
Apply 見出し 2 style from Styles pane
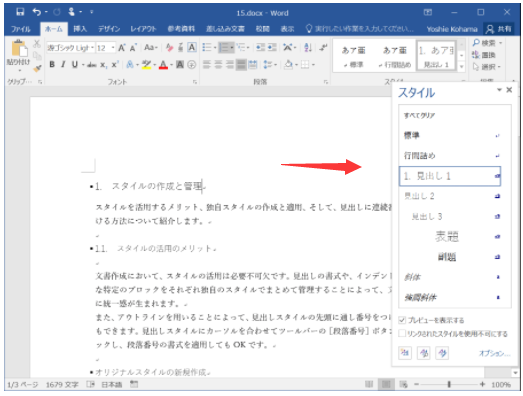coord(450,196)
